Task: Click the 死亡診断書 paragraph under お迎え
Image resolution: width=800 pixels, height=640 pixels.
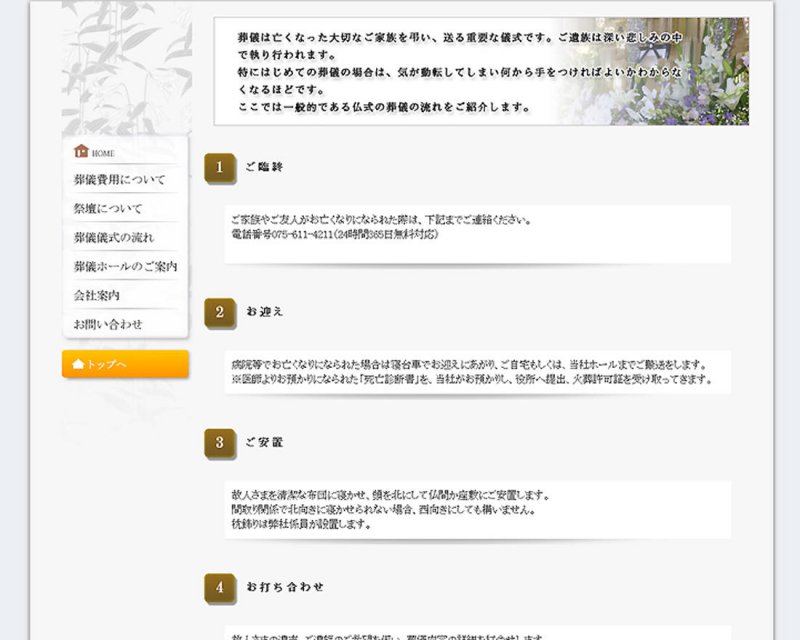Action: point(471,380)
